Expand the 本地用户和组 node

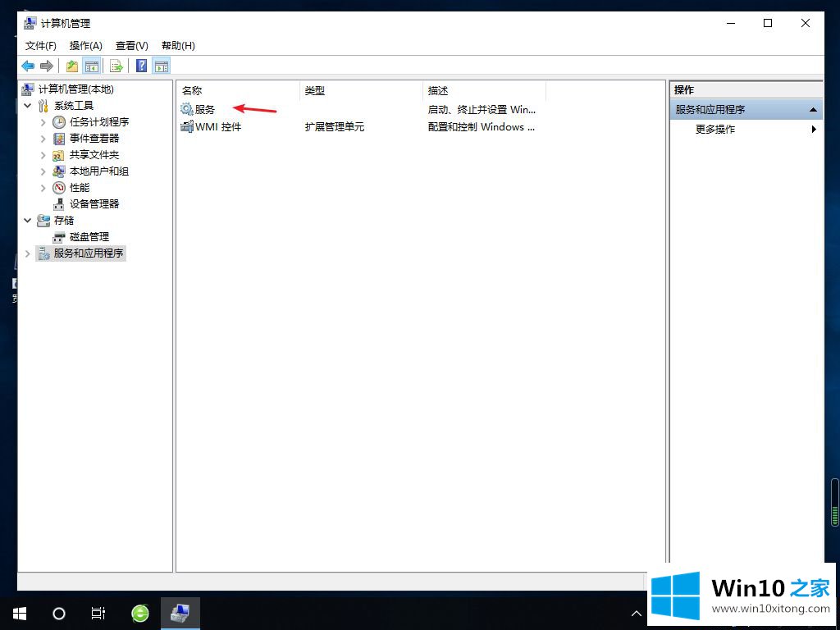click(43, 171)
